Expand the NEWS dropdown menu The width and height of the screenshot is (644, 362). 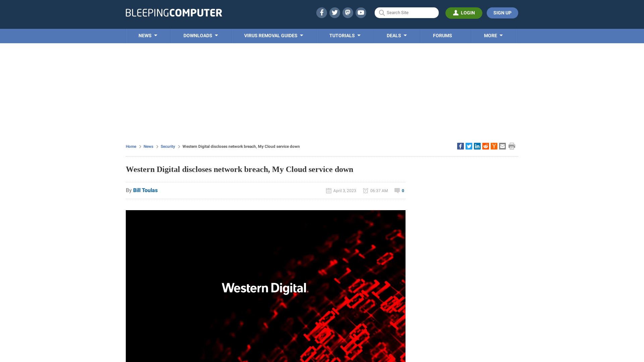point(148,35)
